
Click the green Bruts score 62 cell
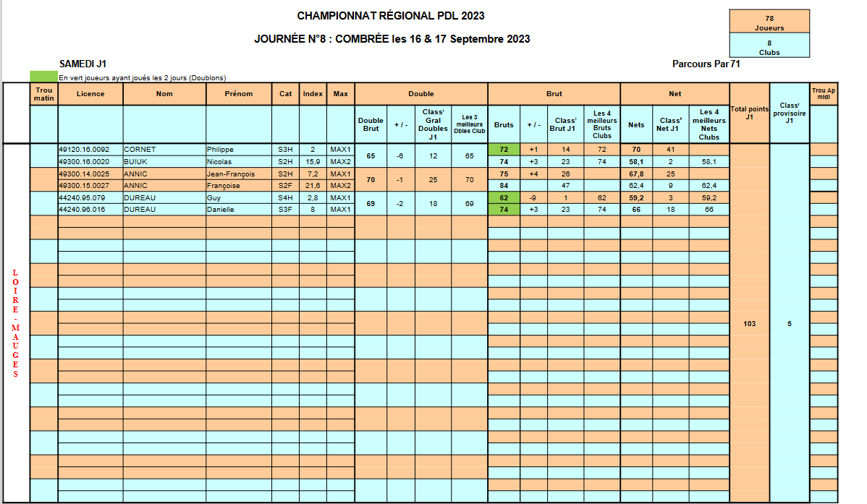tap(504, 198)
